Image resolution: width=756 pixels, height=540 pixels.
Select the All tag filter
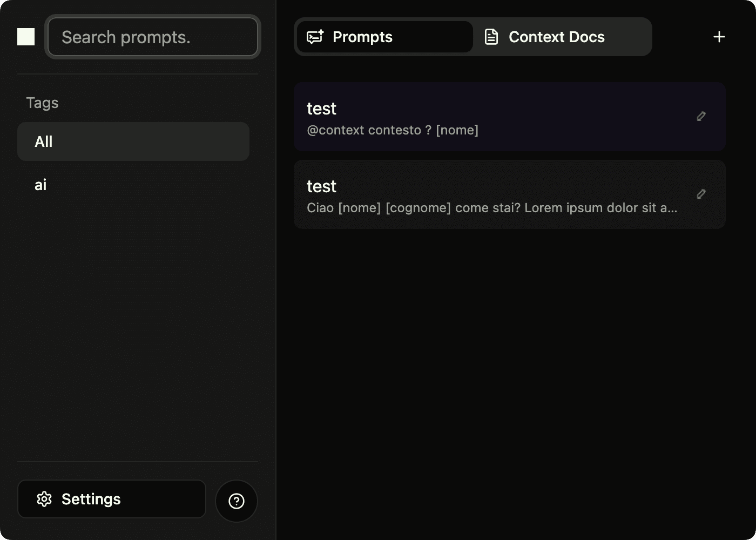tap(133, 141)
